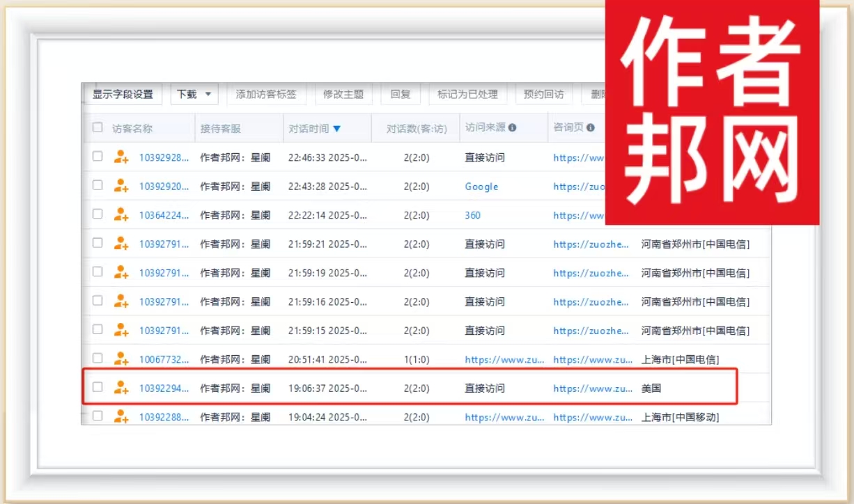
Task: Click add-visitor icon in 20:51:41 row
Action: (x=121, y=359)
